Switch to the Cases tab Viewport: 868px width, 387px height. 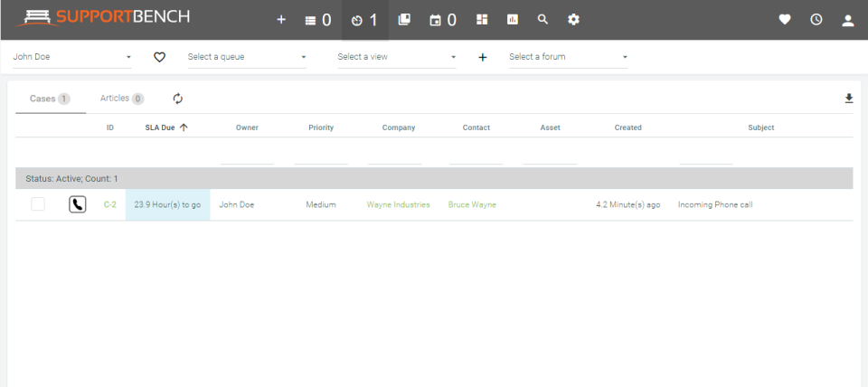point(51,99)
